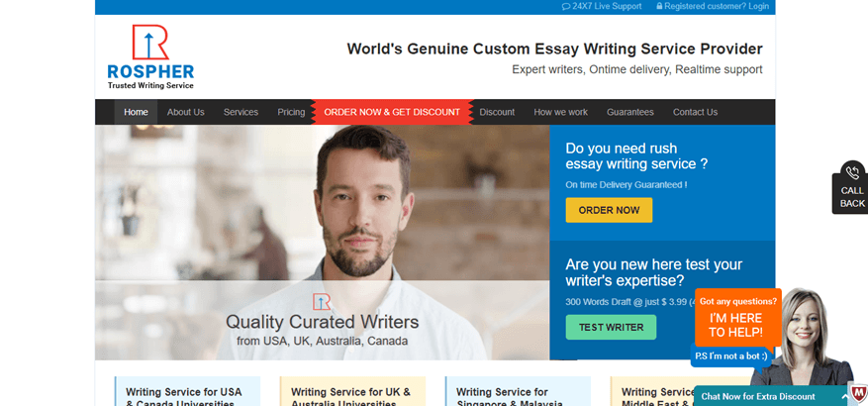Open the How we work page
The width and height of the screenshot is (868, 406).
pos(561,112)
